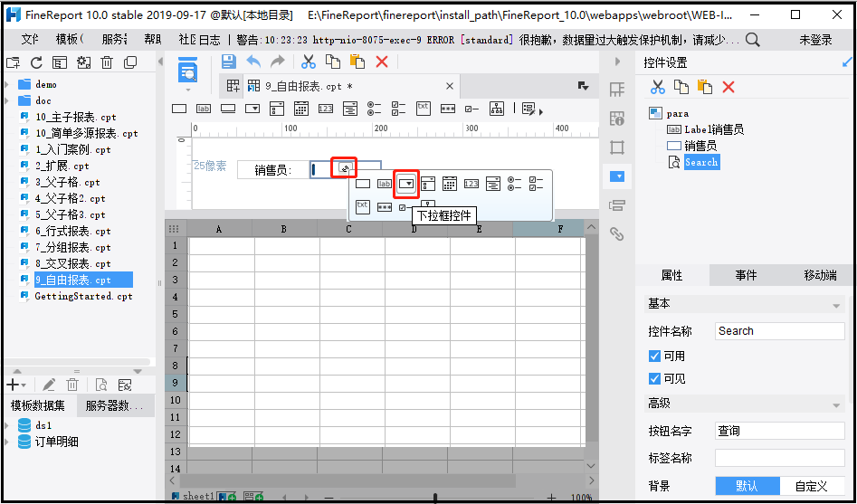Zoom out with the minus button
857x504 pixels.
pyautogui.click(x=329, y=498)
